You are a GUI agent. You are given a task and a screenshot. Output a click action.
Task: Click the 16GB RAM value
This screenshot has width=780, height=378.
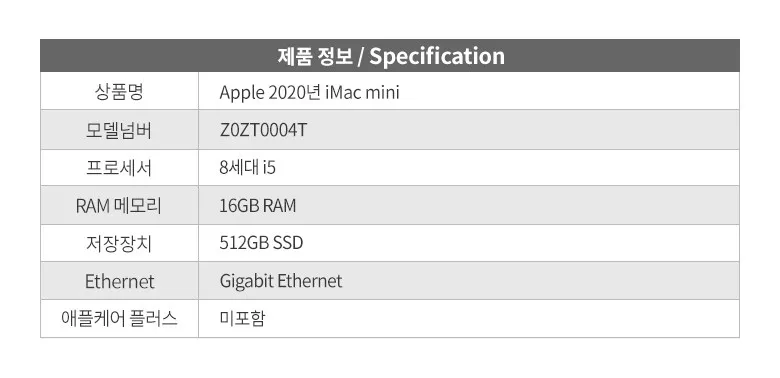point(258,205)
